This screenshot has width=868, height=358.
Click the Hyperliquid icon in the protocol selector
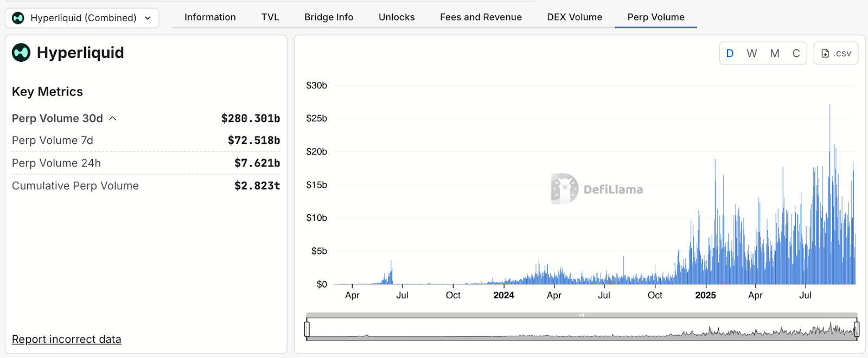tap(18, 18)
